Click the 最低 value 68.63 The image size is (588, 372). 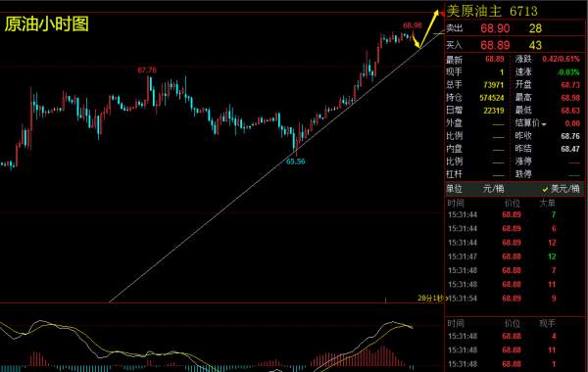point(570,111)
